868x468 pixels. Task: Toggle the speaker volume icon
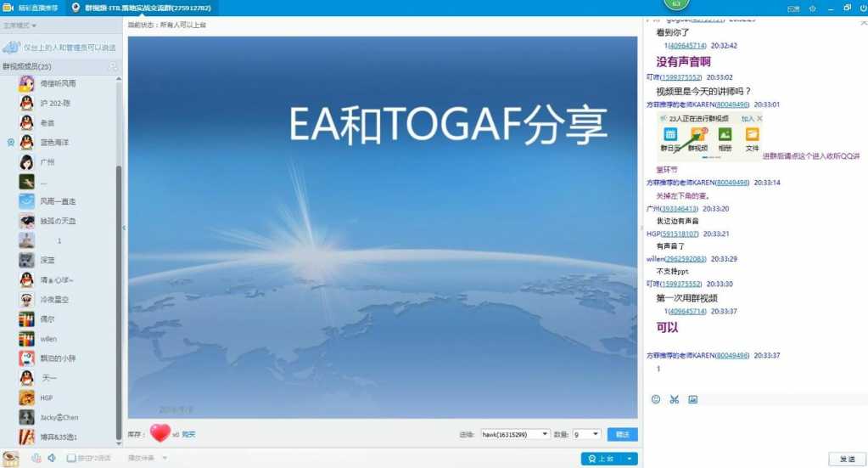click(52, 458)
